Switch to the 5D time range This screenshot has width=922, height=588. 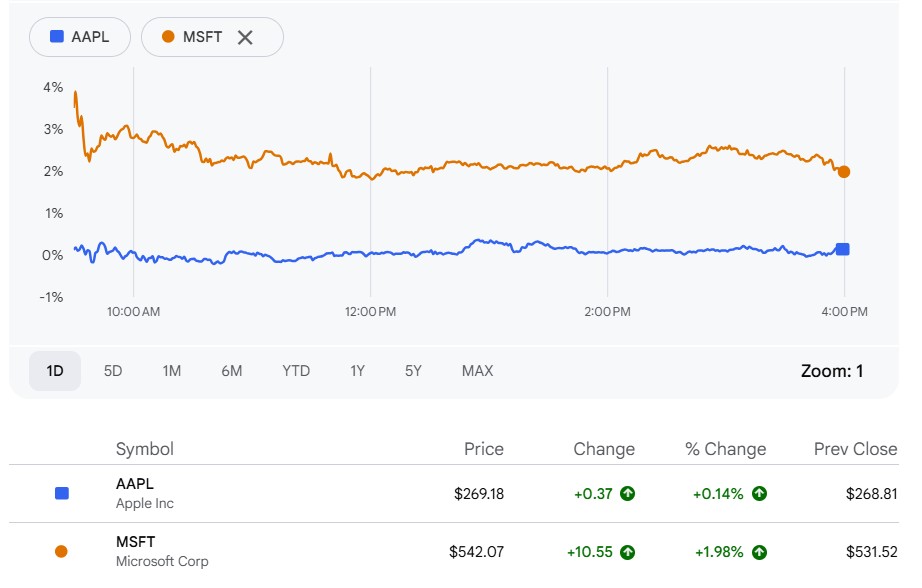pyautogui.click(x=113, y=371)
